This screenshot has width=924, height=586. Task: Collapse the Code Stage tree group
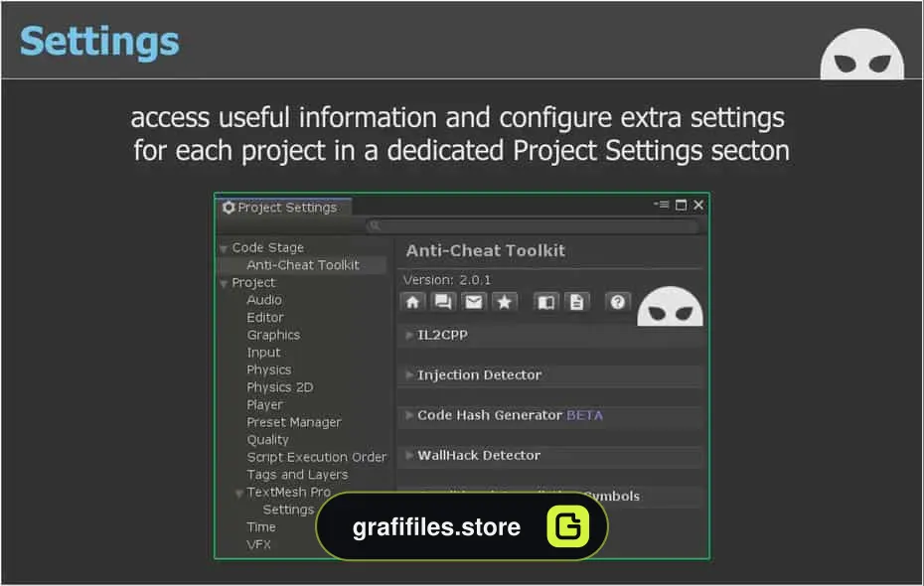click(x=224, y=248)
